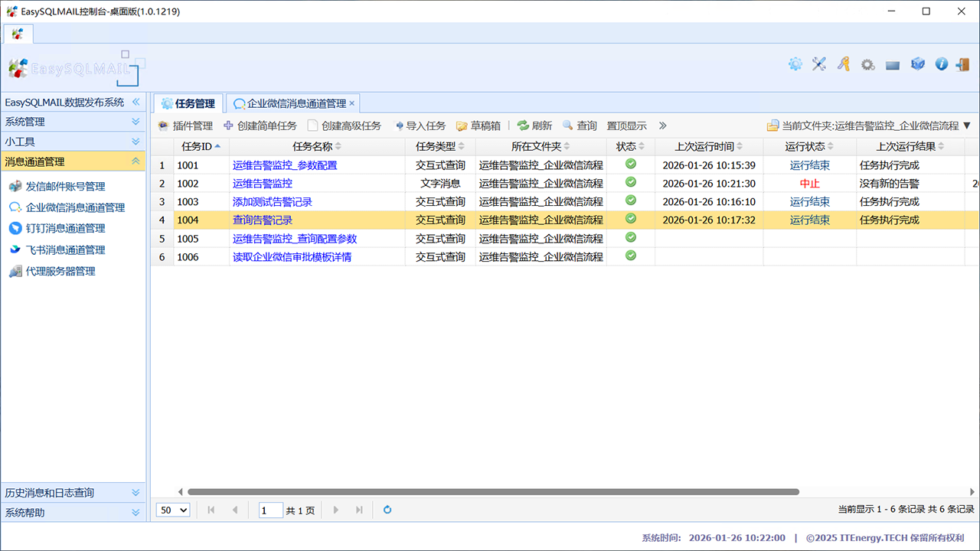Viewport: 980px width, 551px height.
Task: Click the page number input field
Action: pos(271,510)
